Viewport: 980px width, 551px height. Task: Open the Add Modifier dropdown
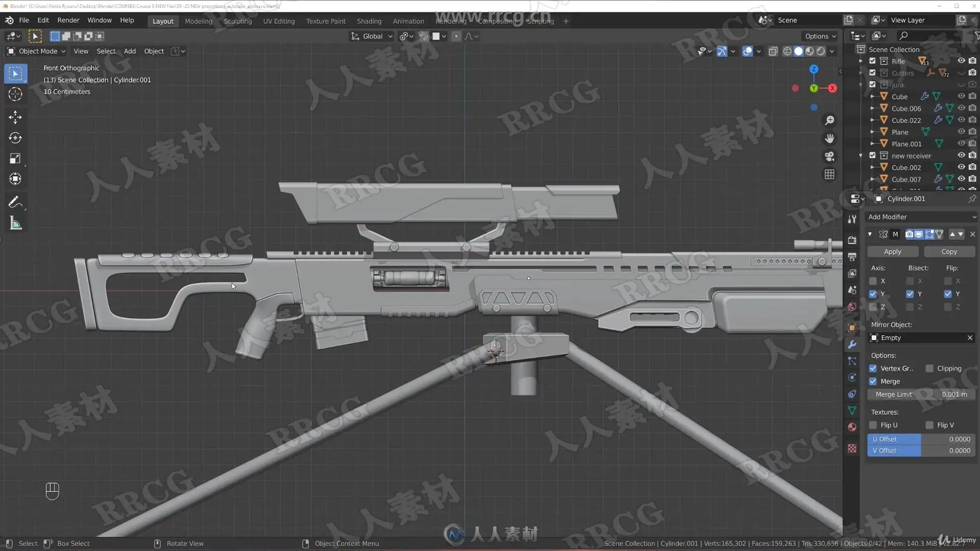point(921,217)
